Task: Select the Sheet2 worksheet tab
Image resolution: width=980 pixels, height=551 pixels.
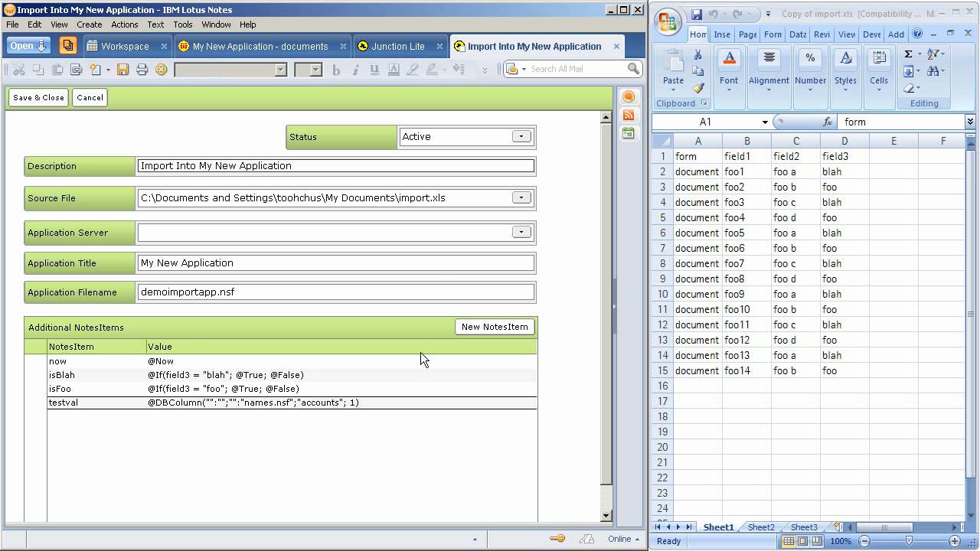Action: coord(761,527)
